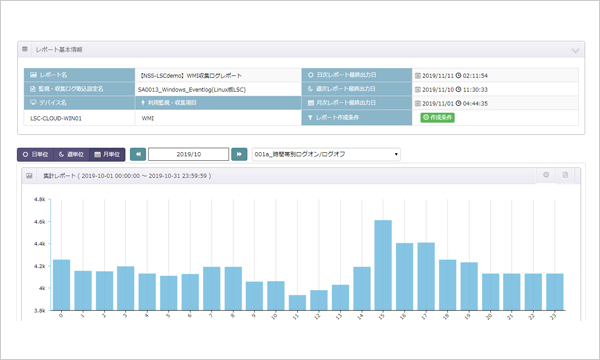Click the 3.8k y-axis label
Screen dimensions: 600x360
point(39,311)
